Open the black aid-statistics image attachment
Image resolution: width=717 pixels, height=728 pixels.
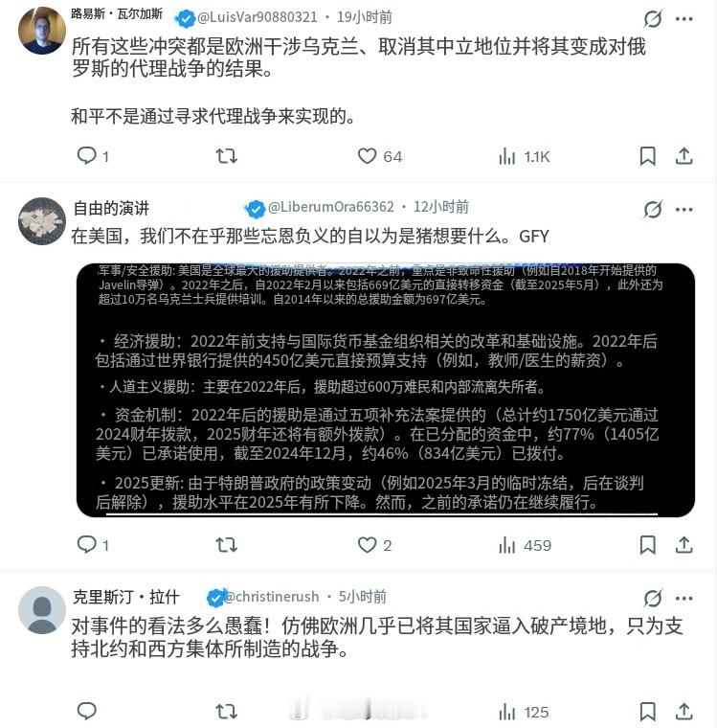(x=386, y=390)
